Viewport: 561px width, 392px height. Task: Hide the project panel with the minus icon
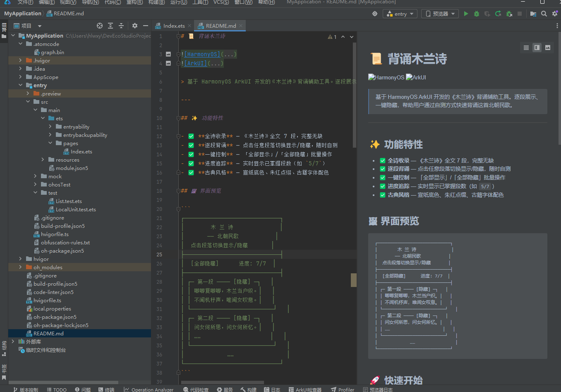[146, 26]
